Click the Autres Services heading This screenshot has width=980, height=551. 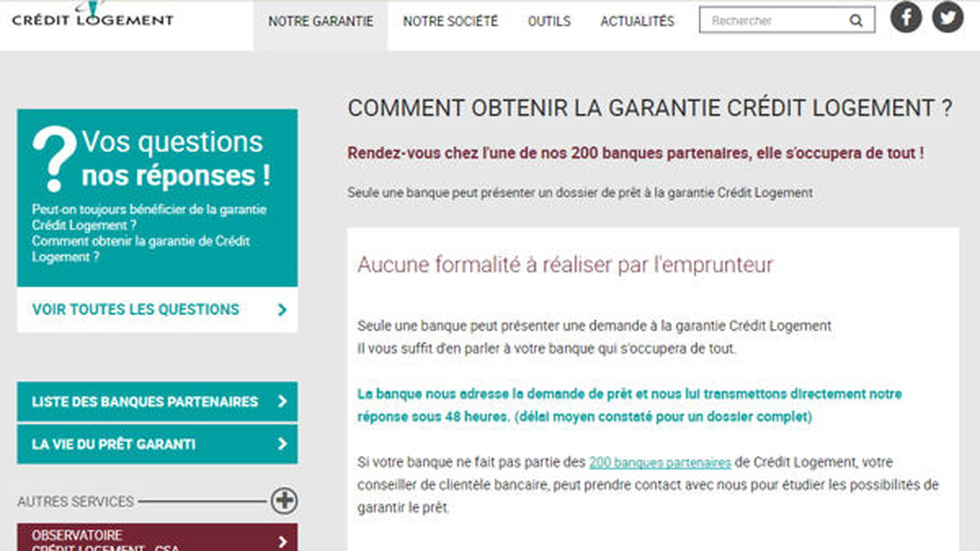pos(75,501)
